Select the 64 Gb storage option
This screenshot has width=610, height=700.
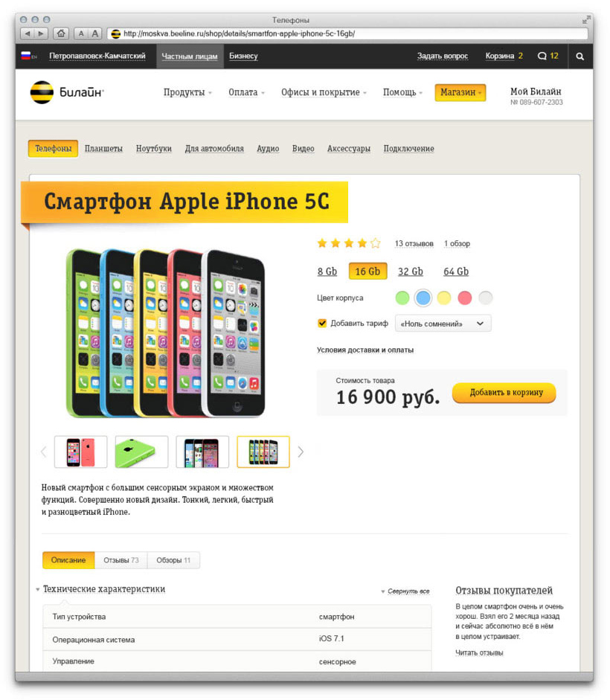456,272
